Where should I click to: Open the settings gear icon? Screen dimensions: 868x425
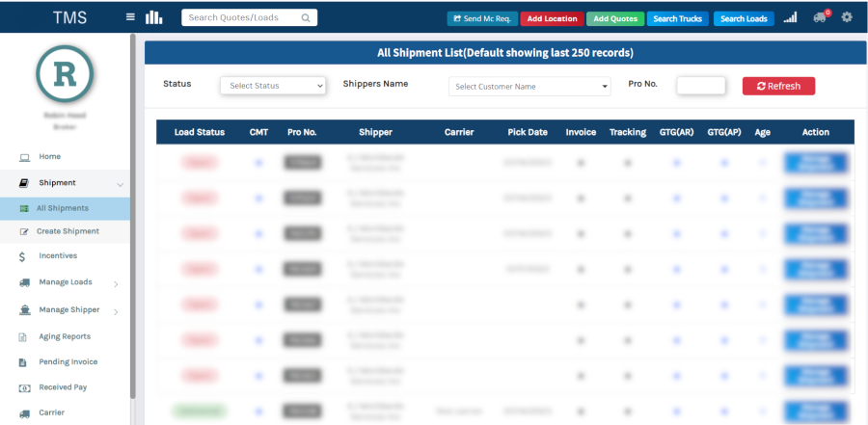[x=847, y=17]
